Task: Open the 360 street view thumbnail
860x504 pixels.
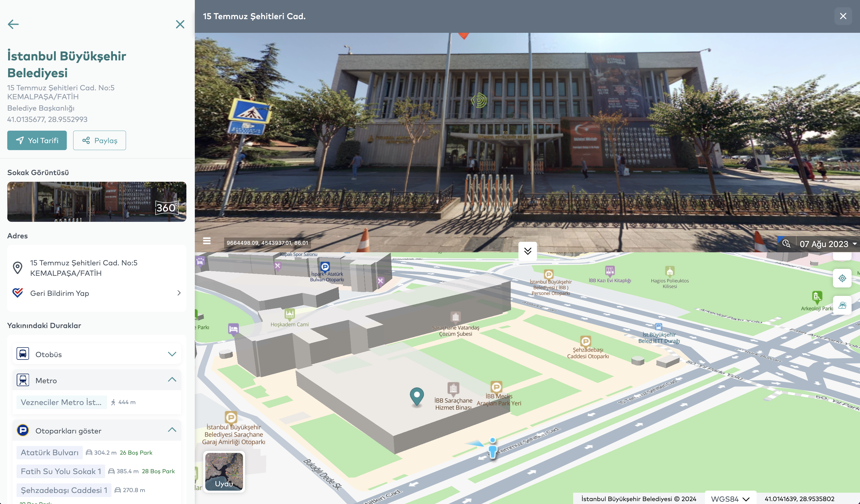Action: 97,202
